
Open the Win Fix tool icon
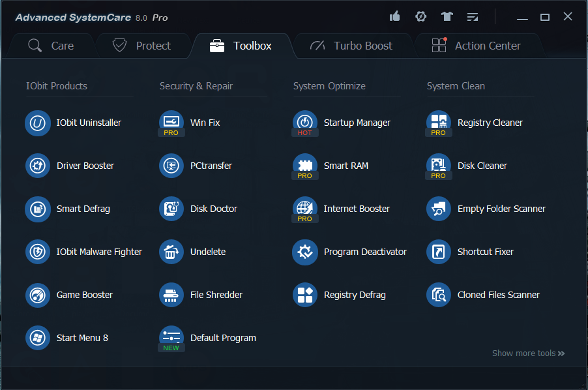tap(171, 123)
